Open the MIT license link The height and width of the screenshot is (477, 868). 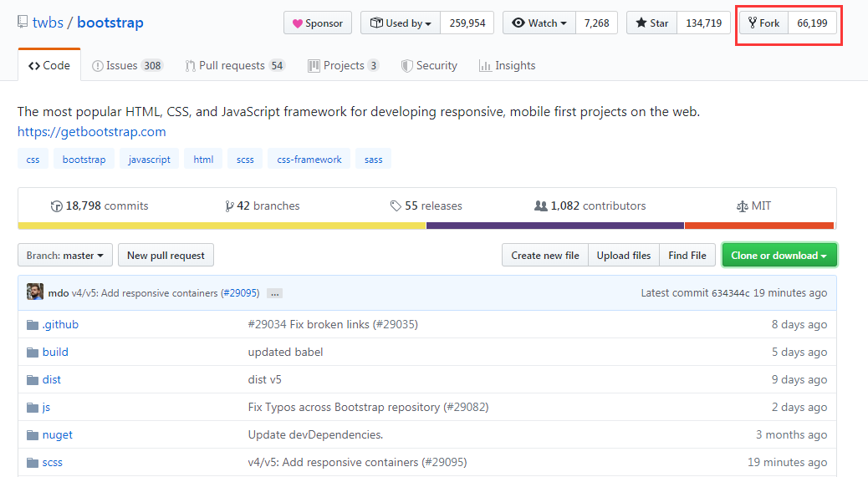click(x=753, y=206)
